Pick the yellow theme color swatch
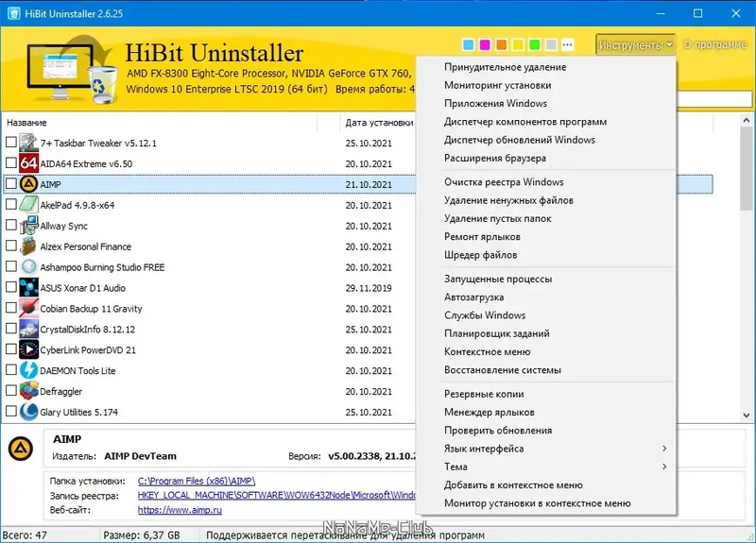 pos(518,44)
